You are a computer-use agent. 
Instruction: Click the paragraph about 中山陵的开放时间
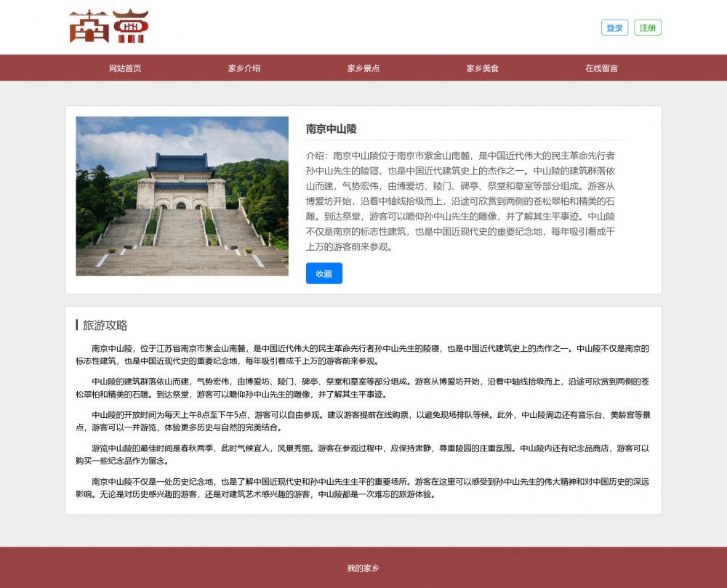[x=363, y=421]
